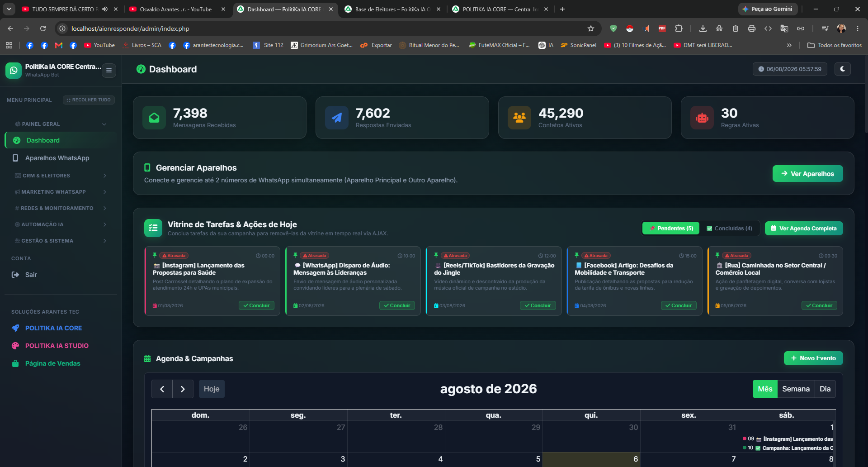
Task: Open the Dashboard menu item
Action: pos(61,140)
